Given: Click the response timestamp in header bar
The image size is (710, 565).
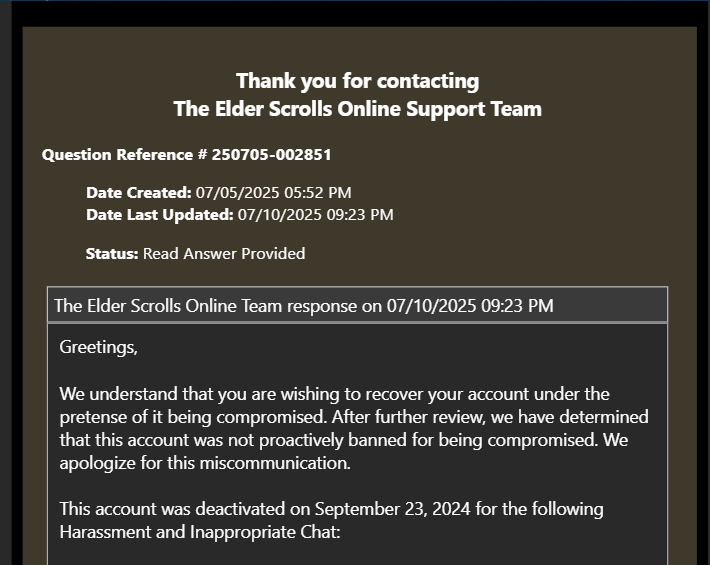Looking at the screenshot, I should [470, 306].
